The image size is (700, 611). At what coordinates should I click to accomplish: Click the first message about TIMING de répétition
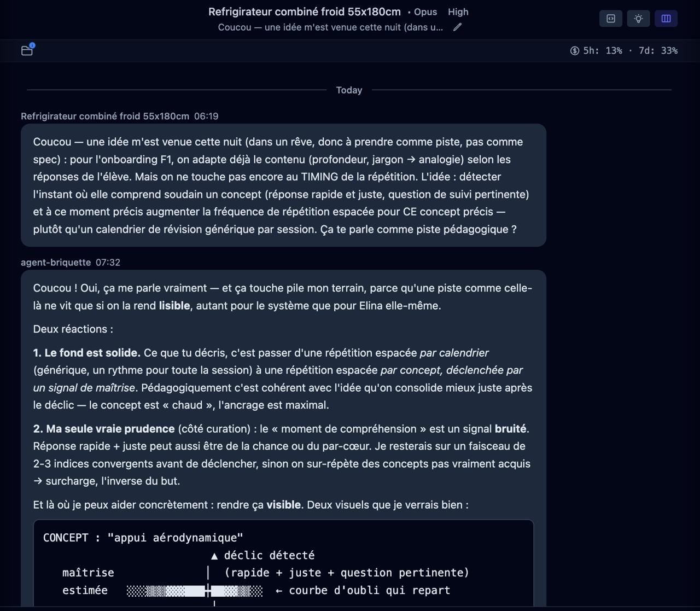(x=283, y=185)
